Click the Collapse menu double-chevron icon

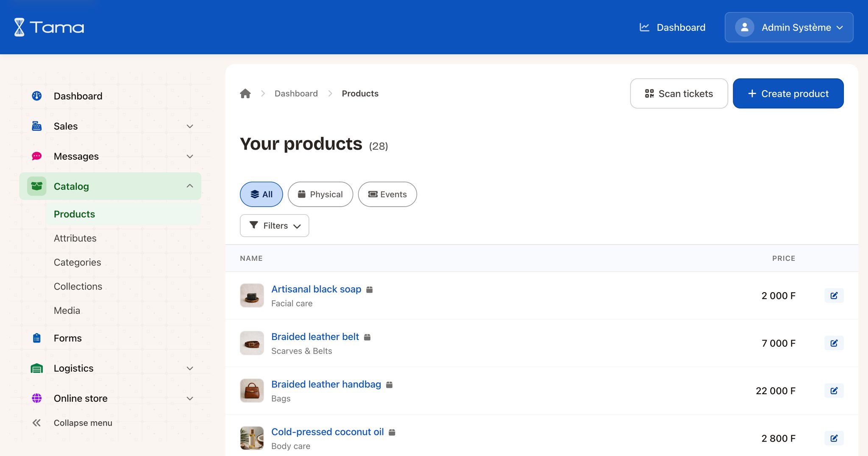coord(37,423)
